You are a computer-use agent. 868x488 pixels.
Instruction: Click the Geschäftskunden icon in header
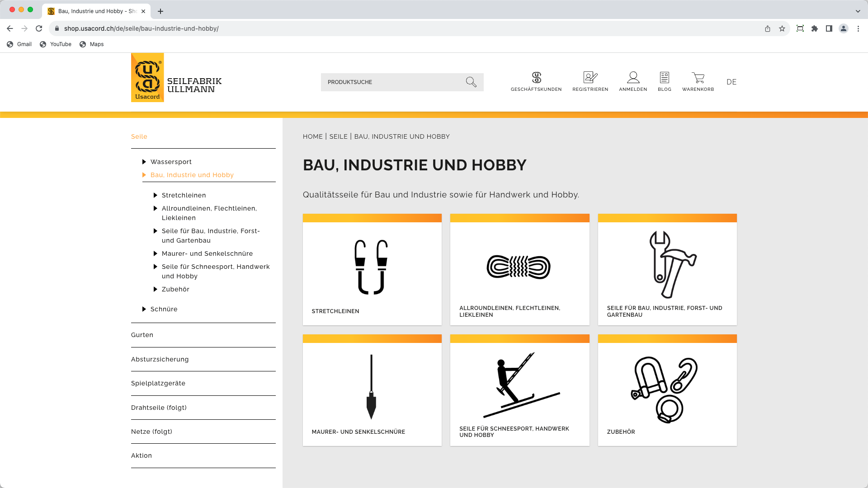(x=536, y=78)
